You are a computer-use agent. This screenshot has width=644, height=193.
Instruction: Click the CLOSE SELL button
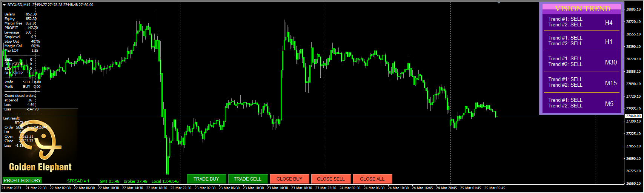331,179
